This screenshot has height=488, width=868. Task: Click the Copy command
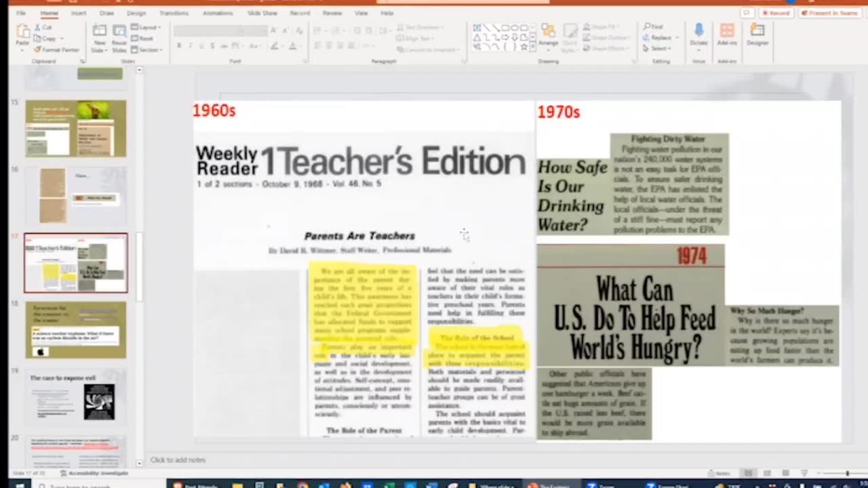[45, 39]
